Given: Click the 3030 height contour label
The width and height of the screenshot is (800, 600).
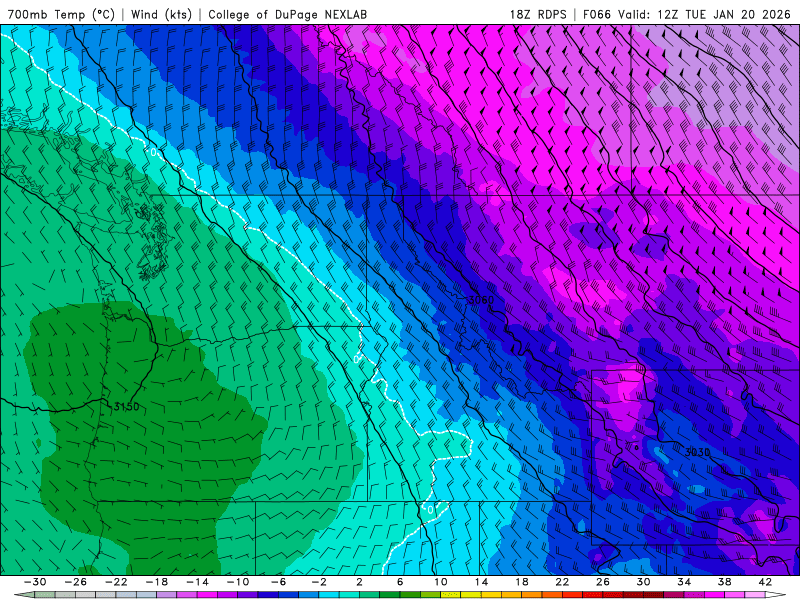Looking at the screenshot, I should click(697, 452).
